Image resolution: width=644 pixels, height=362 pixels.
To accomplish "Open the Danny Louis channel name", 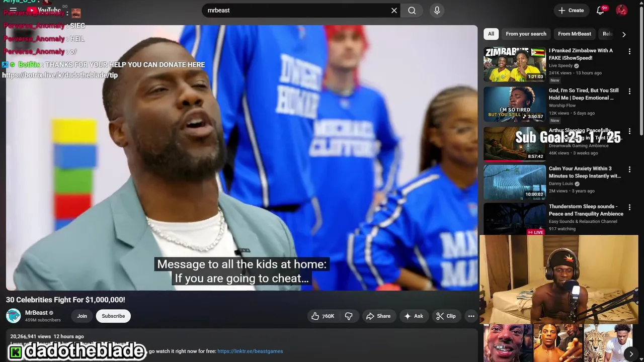I will pos(561,184).
